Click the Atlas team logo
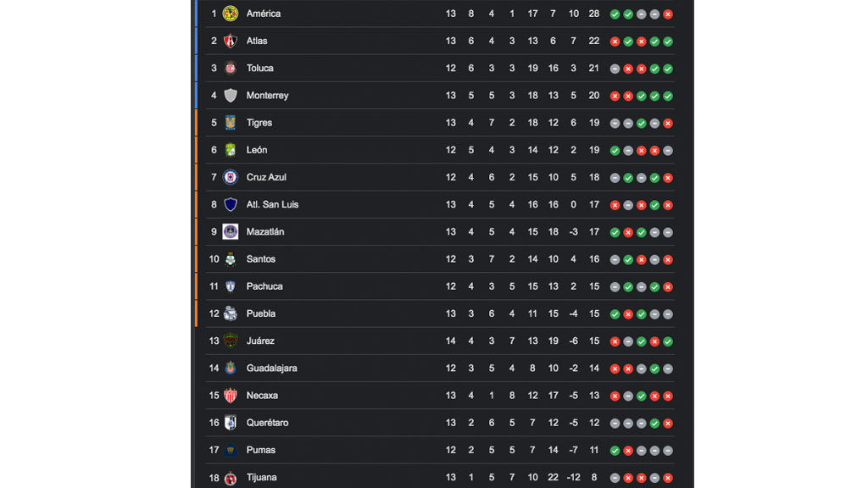The width and height of the screenshot is (868, 488). click(x=231, y=41)
